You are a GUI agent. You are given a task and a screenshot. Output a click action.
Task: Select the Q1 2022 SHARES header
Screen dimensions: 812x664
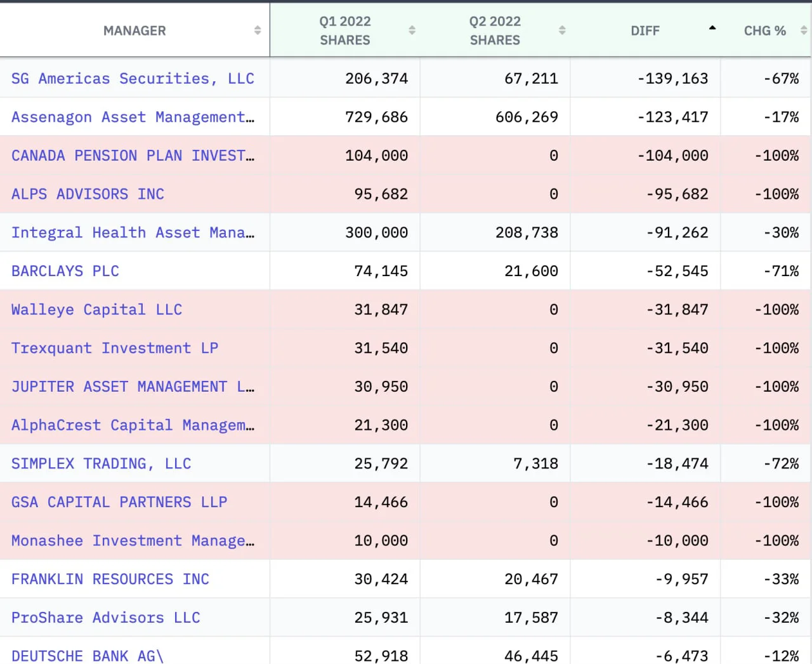click(x=345, y=30)
